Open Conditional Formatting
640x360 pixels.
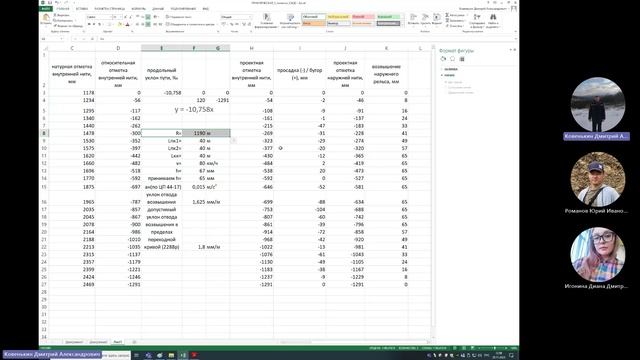[267, 20]
